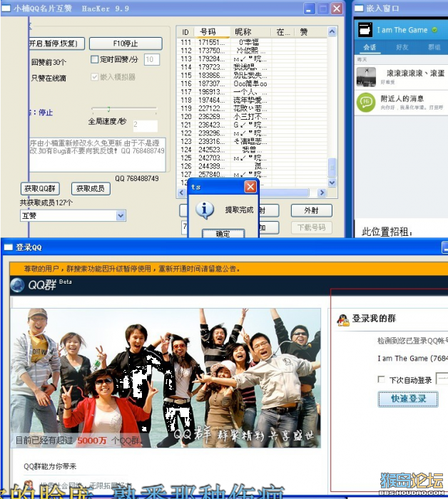Click the author notice text box
448x499 pixels.
(98, 155)
